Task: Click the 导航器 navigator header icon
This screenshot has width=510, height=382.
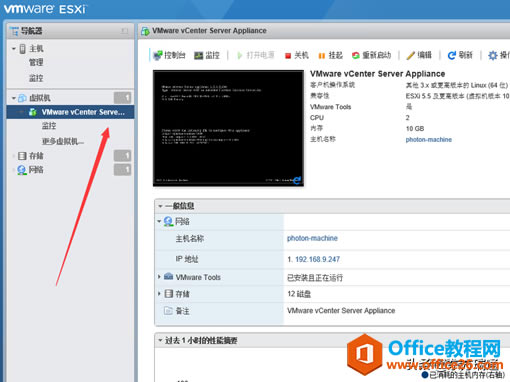Action: 14,31
